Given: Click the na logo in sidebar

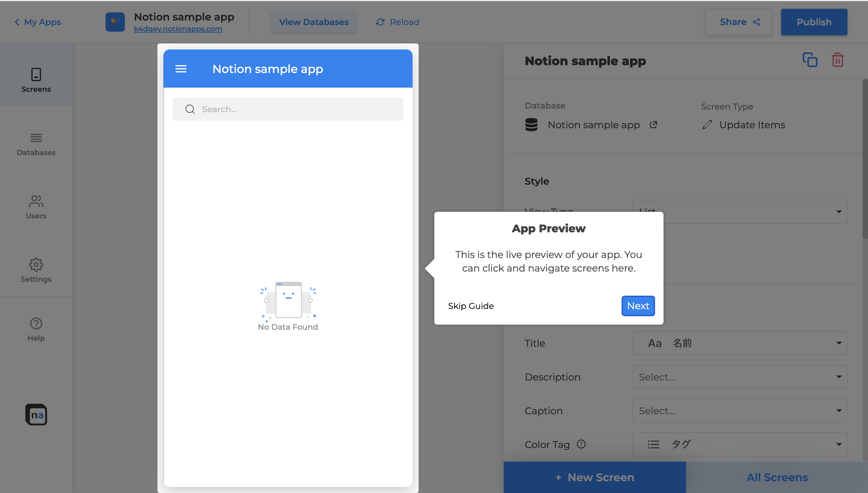Looking at the screenshot, I should click(36, 415).
